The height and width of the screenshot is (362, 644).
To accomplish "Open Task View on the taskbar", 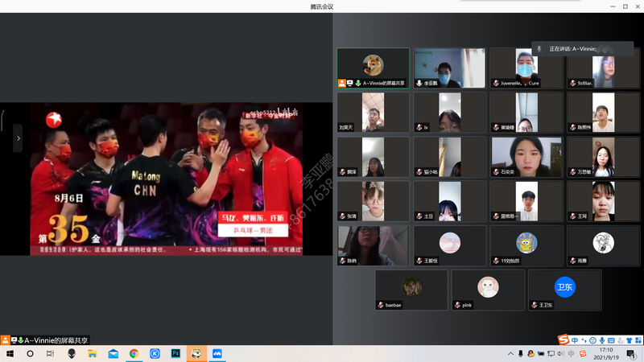I will click(x=50, y=353).
